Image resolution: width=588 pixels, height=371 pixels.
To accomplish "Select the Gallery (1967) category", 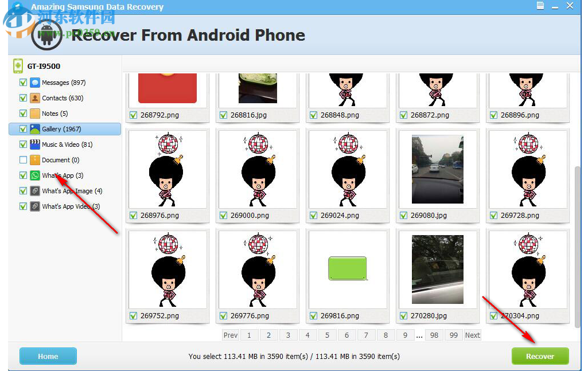I will pos(65,129).
